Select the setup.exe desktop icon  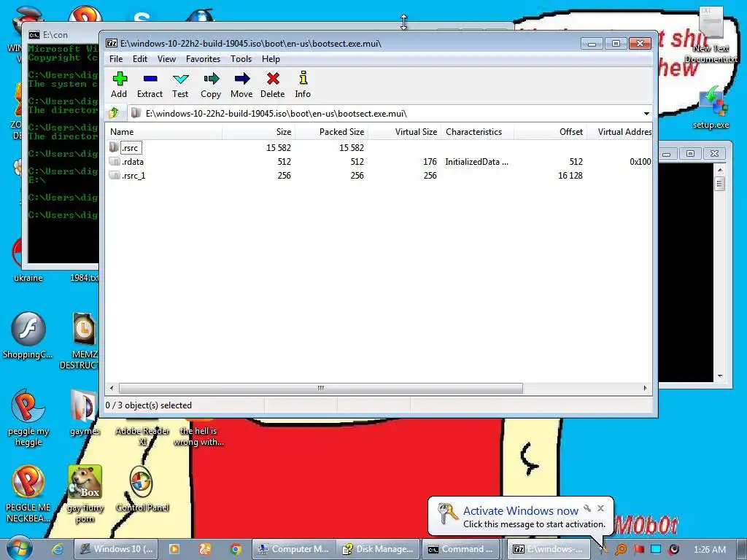tap(711, 108)
